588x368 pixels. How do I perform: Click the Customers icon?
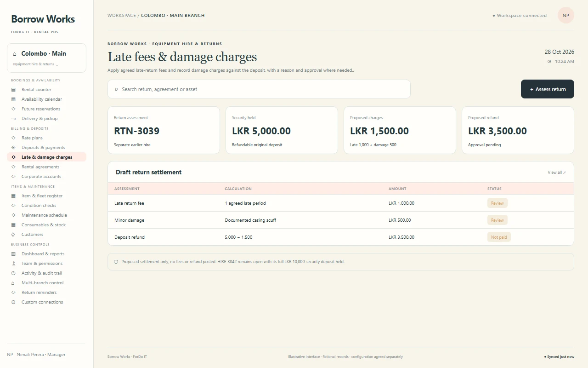click(x=13, y=235)
